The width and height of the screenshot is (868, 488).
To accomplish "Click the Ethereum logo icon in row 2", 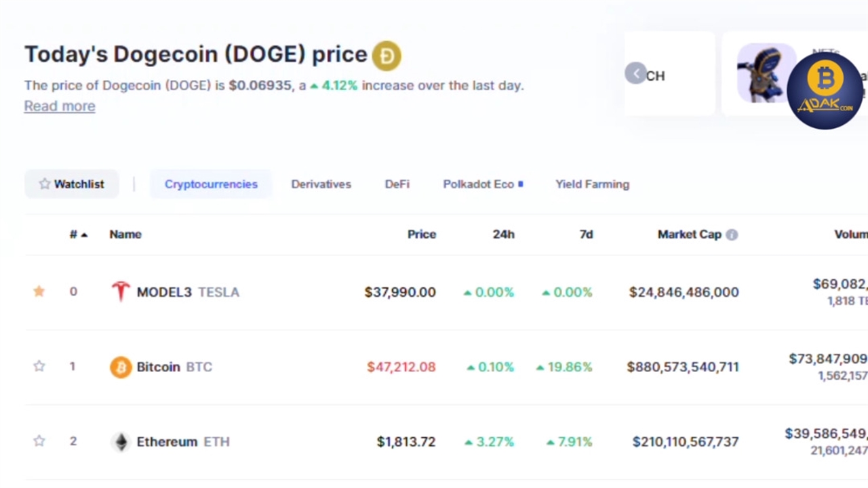I will (121, 442).
